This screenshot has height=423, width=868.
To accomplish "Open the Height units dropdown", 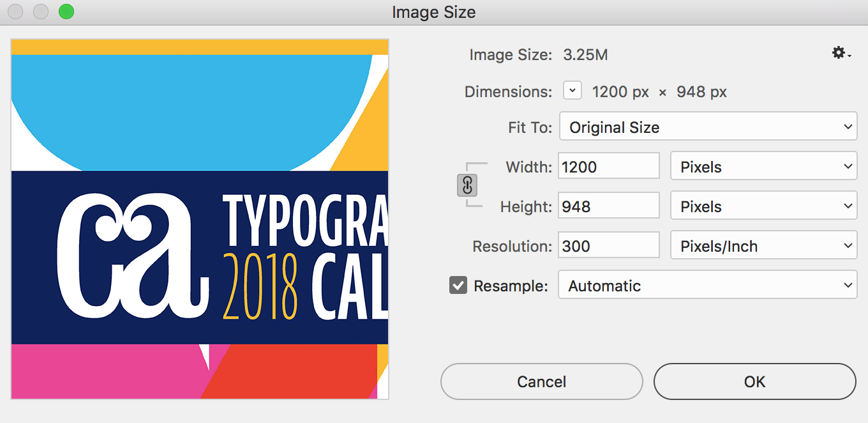I will [x=763, y=206].
